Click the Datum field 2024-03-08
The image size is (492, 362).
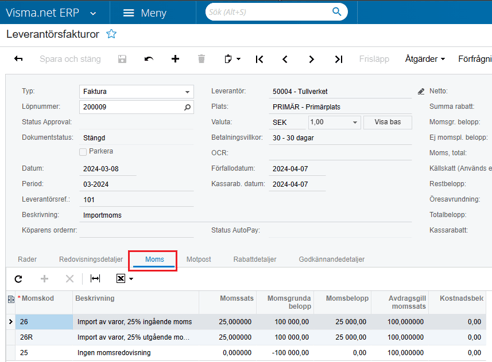coord(108,169)
